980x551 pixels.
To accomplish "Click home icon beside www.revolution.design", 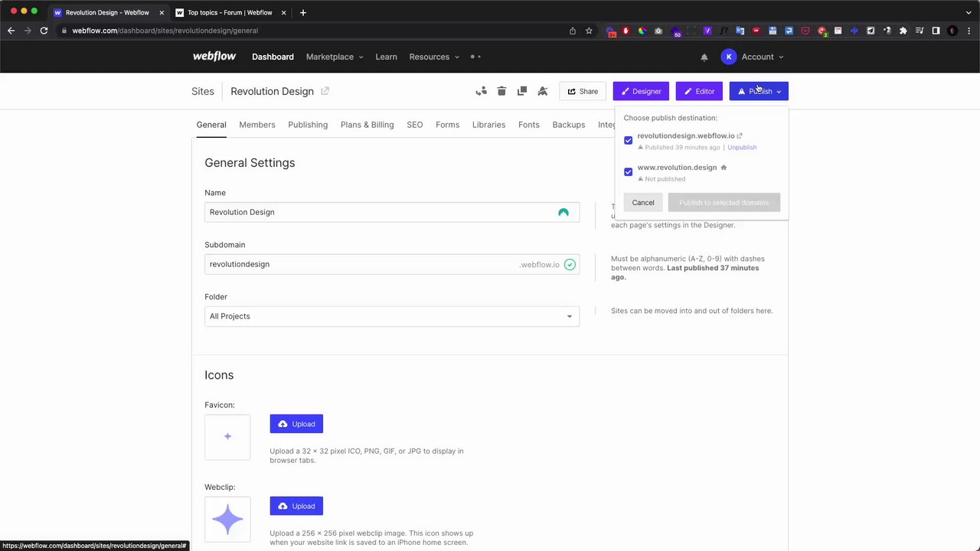I will [724, 167].
